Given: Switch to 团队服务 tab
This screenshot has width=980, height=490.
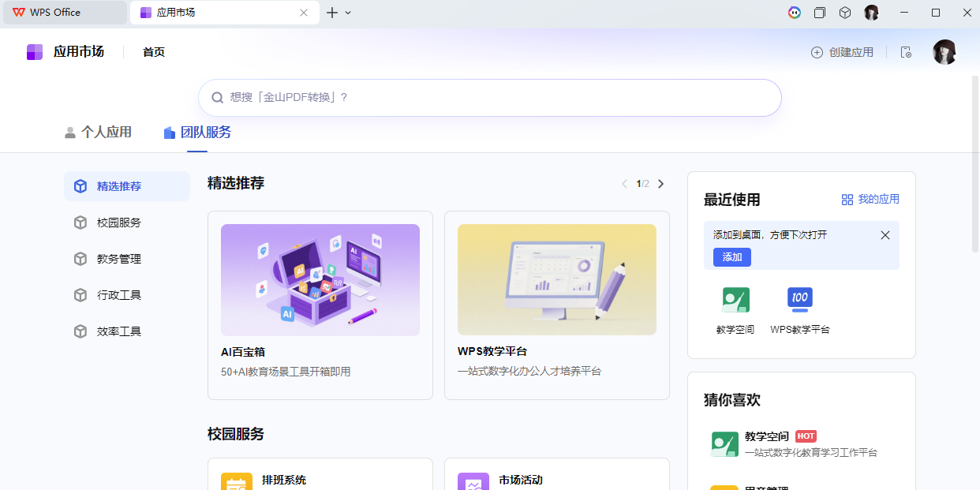Looking at the screenshot, I should pyautogui.click(x=197, y=133).
